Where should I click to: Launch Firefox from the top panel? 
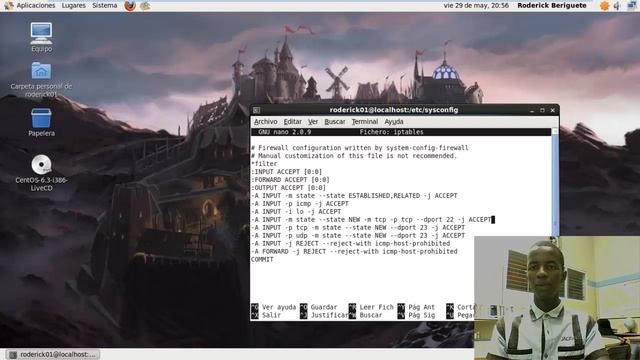(x=130, y=6)
